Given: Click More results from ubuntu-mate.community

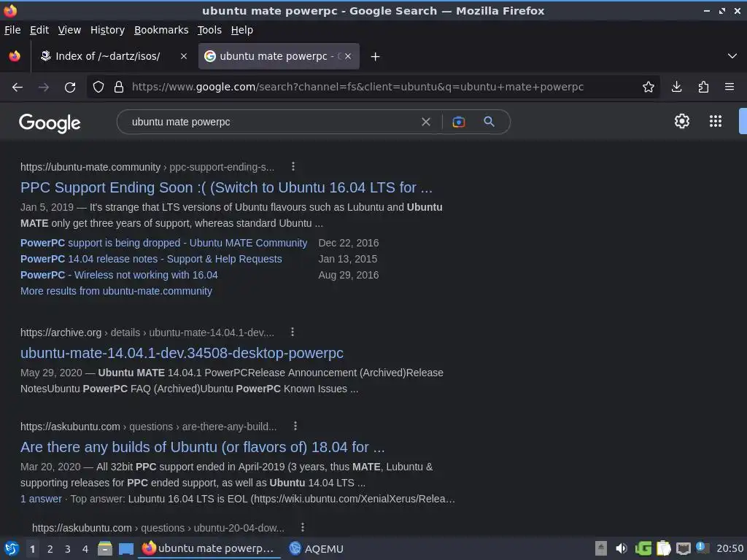Looking at the screenshot, I should (x=116, y=291).
